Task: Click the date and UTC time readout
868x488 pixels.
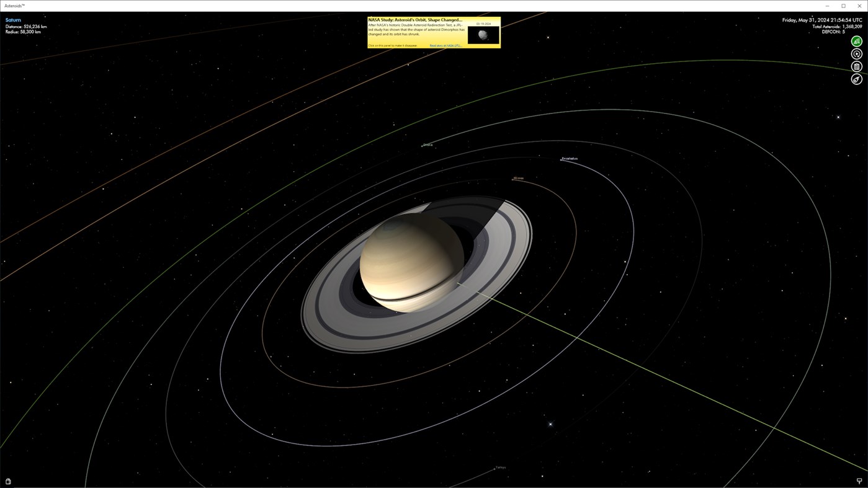Action: pyautogui.click(x=822, y=20)
